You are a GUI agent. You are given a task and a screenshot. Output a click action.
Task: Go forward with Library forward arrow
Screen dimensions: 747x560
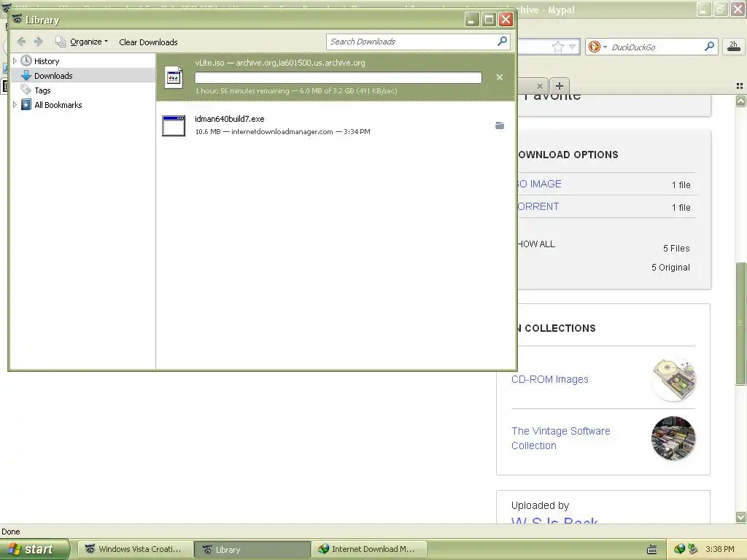39,42
